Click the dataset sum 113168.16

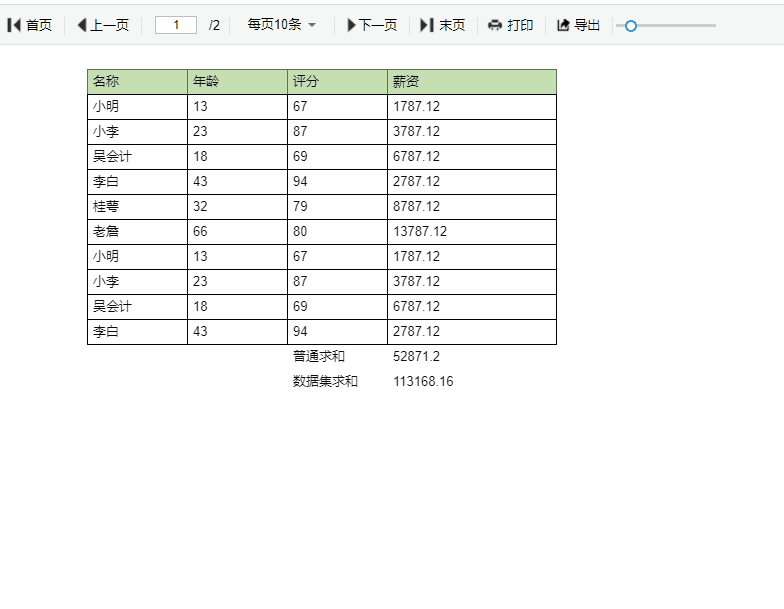tap(423, 382)
